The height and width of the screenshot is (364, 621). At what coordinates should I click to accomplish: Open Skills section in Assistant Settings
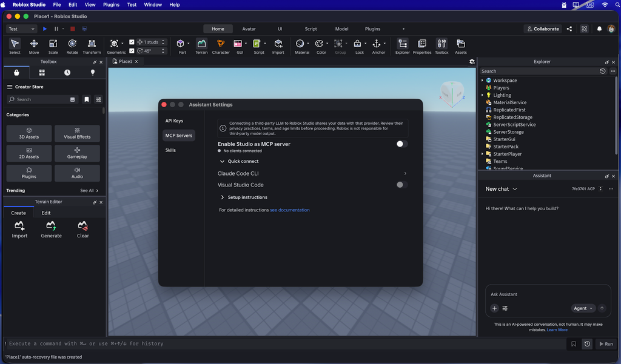tap(170, 150)
